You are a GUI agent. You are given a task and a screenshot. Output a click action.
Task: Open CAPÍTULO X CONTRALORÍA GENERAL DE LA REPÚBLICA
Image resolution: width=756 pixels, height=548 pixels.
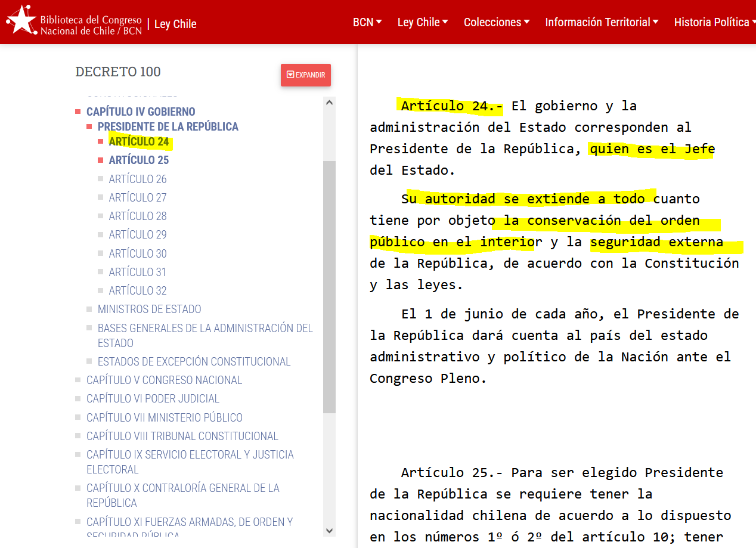[x=183, y=495]
